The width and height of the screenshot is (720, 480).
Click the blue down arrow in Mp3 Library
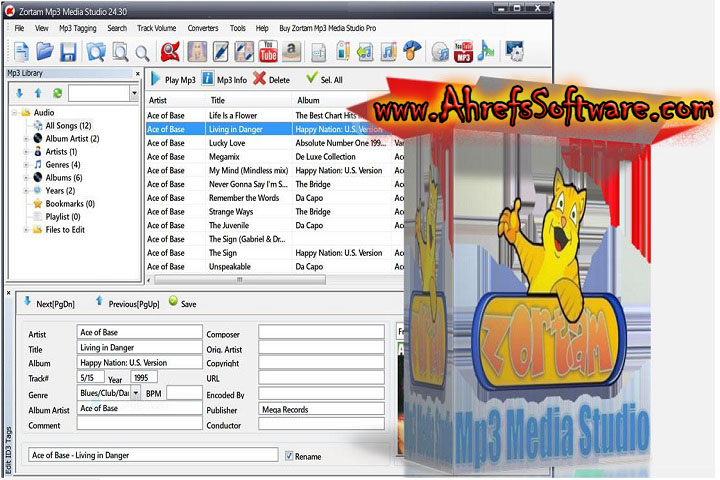pos(19,93)
